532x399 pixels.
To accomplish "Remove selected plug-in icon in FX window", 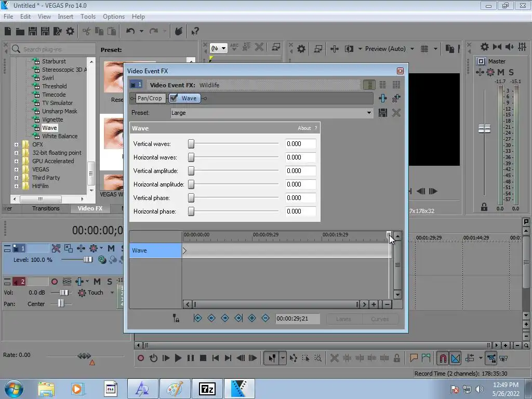I will pyautogui.click(x=396, y=98).
